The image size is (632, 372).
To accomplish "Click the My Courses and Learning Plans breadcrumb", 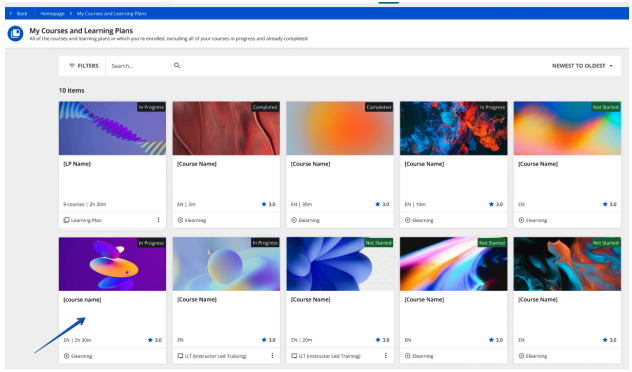I will (x=112, y=13).
